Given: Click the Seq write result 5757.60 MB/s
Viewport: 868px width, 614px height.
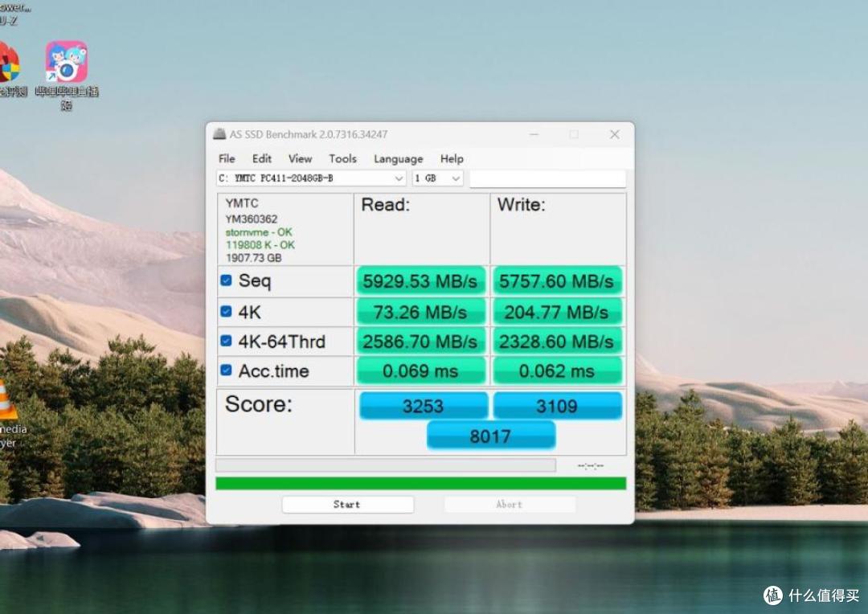Looking at the screenshot, I should 557,281.
